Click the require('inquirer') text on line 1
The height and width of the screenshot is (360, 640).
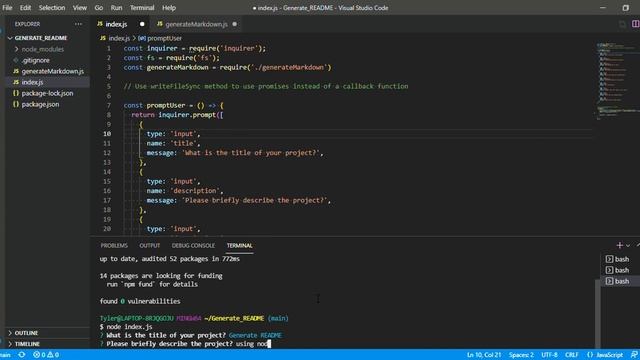click(x=227, y=49)
